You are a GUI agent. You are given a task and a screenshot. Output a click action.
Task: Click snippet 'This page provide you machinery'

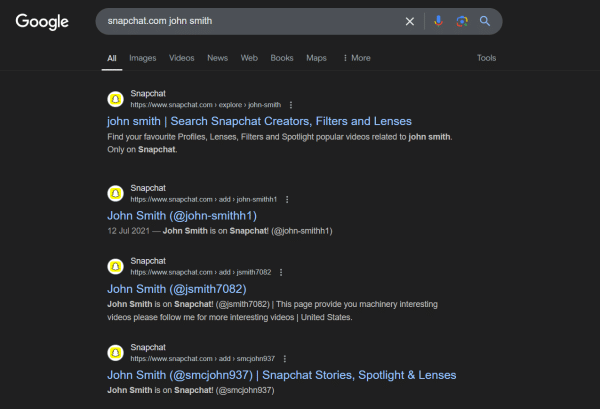coord(272,311)
